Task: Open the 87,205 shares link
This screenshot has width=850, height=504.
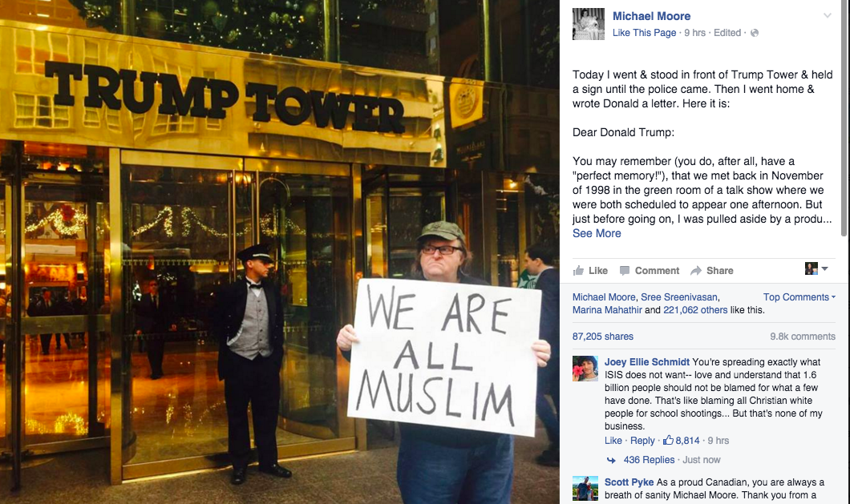Action: pos(603,337)
